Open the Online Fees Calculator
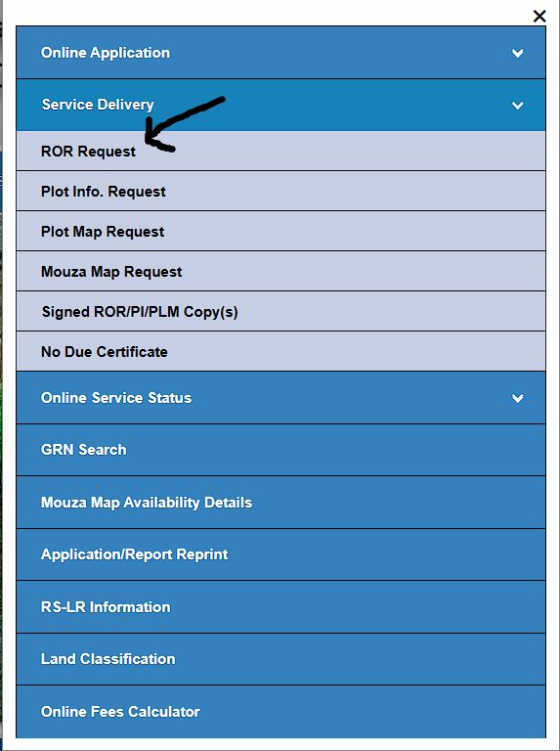The image size is (560, 751). click(280, 712)
